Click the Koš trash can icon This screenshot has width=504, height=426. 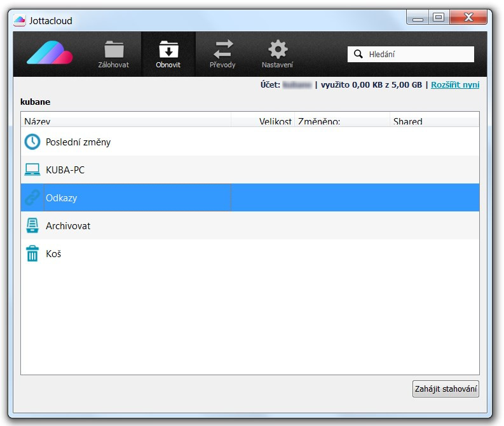click(x=32, y=253)
